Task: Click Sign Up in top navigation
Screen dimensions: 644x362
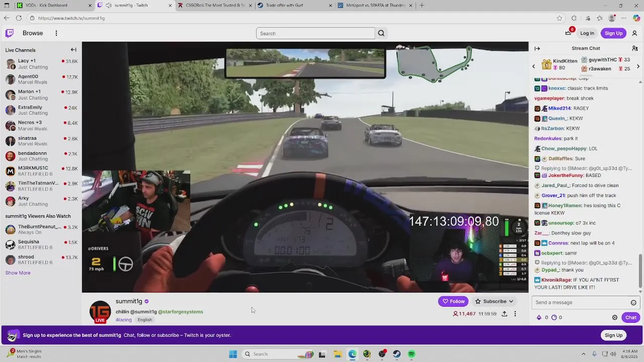Action: point(613,33)
